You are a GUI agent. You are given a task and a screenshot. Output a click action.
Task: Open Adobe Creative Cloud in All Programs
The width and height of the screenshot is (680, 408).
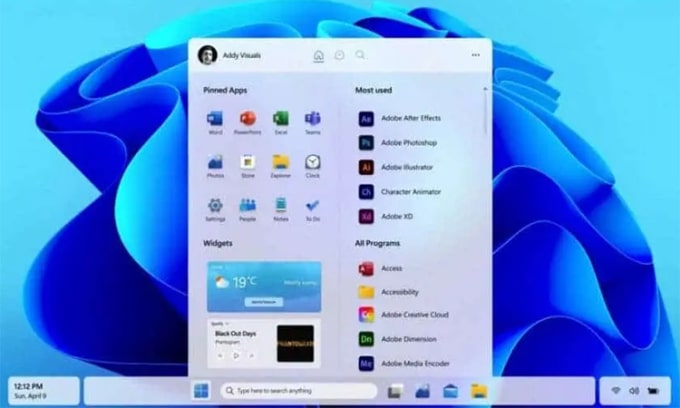(x=403, y=315)
